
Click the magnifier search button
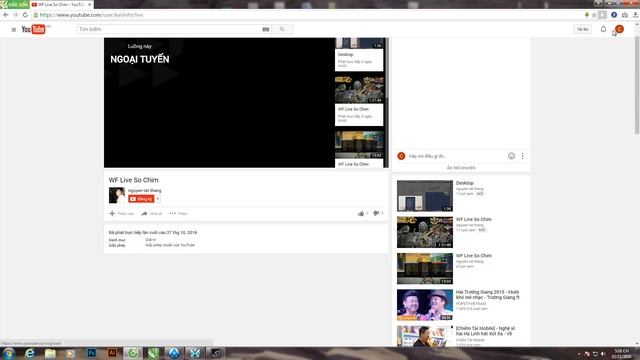282,29
